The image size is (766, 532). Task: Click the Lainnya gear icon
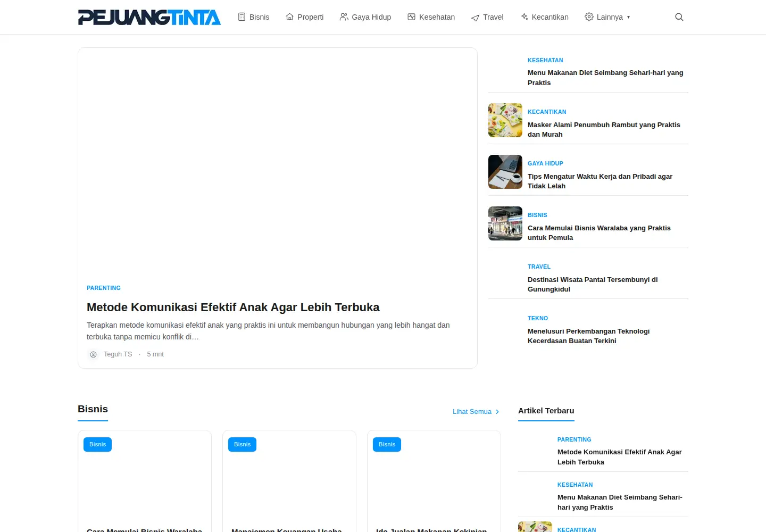point(589,17)
